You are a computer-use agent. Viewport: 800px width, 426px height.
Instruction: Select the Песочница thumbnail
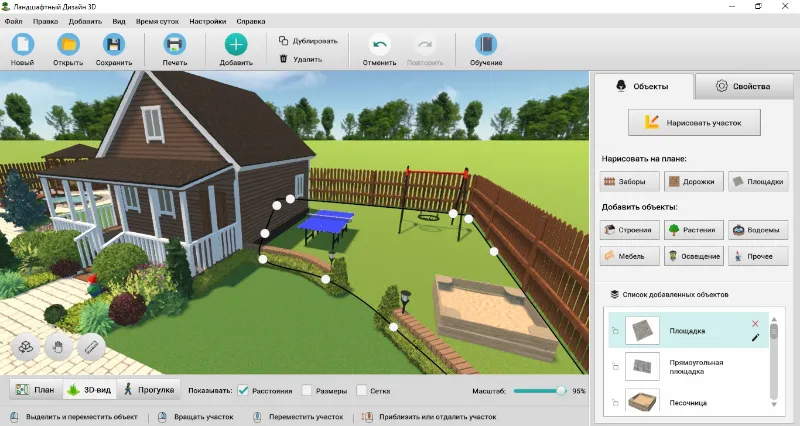642,401
